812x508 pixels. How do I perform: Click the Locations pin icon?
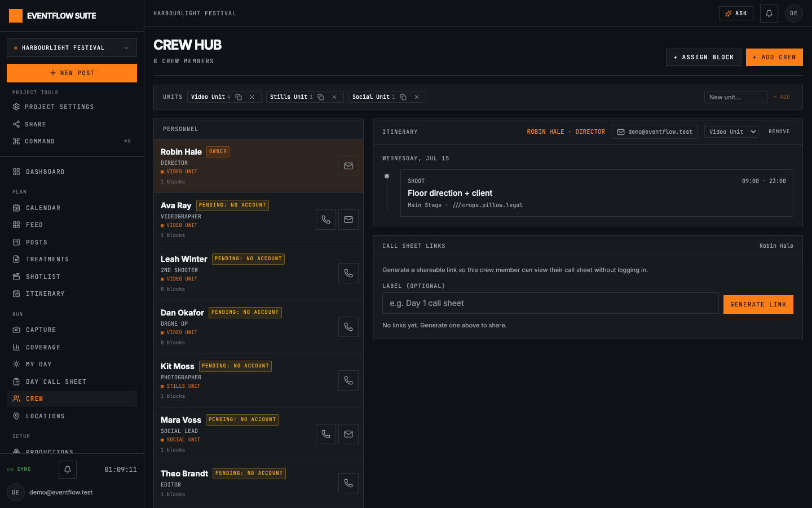16,416
